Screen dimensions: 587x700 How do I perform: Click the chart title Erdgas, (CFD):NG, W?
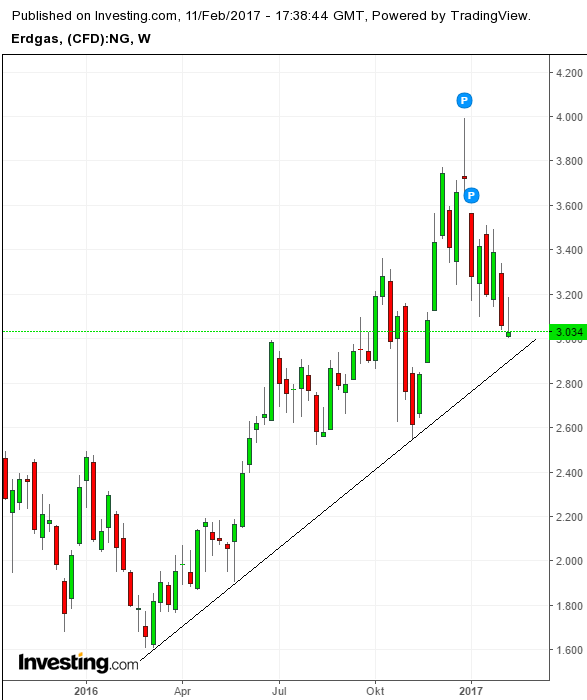81,39
